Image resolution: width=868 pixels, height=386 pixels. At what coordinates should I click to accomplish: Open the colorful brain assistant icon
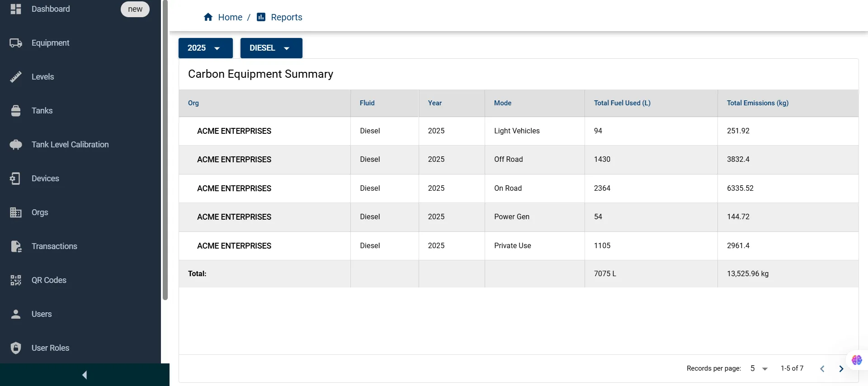point(857,360)
